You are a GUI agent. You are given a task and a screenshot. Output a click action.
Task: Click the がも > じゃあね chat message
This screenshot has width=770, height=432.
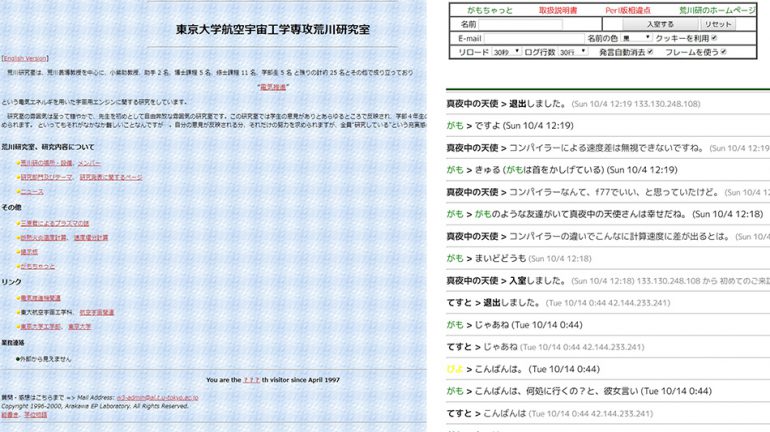(515, 325)
